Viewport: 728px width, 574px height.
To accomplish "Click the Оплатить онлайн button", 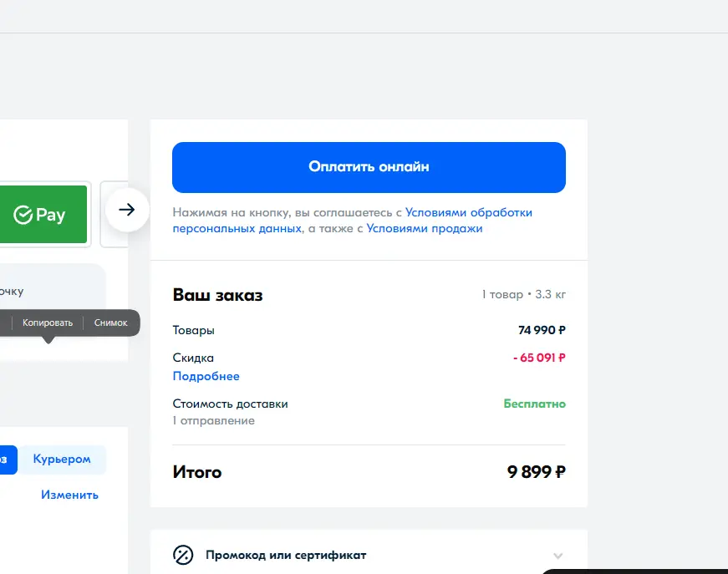I will [x=369, y=167].
